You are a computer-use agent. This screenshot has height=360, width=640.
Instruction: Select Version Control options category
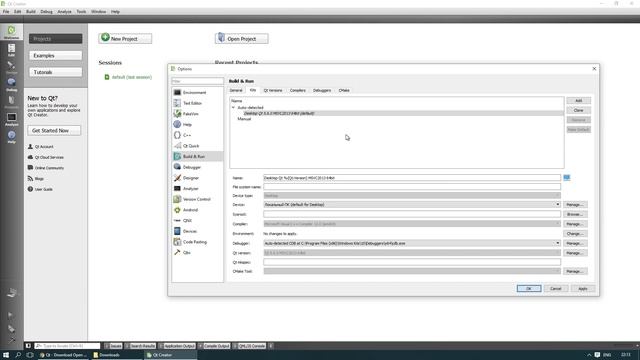[198, 199]
